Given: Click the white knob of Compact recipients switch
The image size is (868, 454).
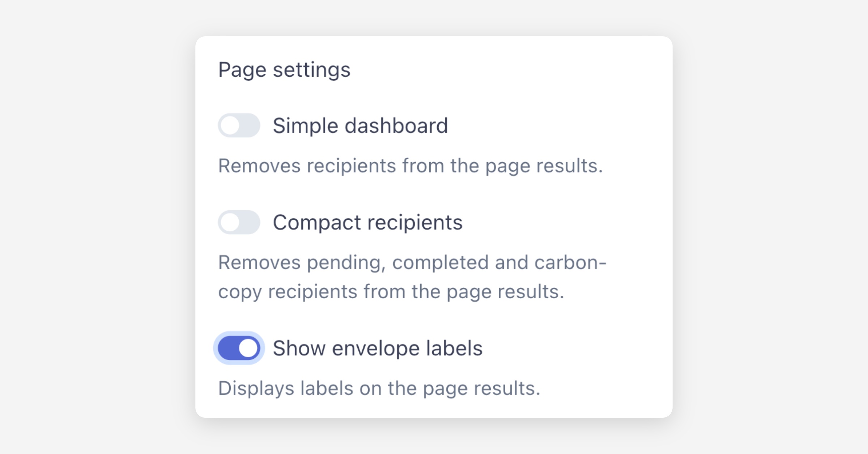Looking at the screenshot, I should (x=230, y=222).
